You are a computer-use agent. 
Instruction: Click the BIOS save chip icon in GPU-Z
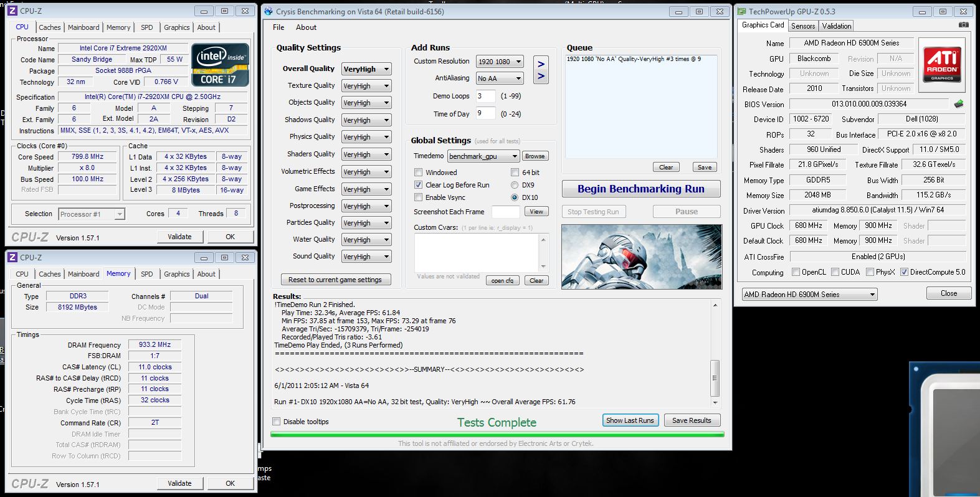point(959,104)
